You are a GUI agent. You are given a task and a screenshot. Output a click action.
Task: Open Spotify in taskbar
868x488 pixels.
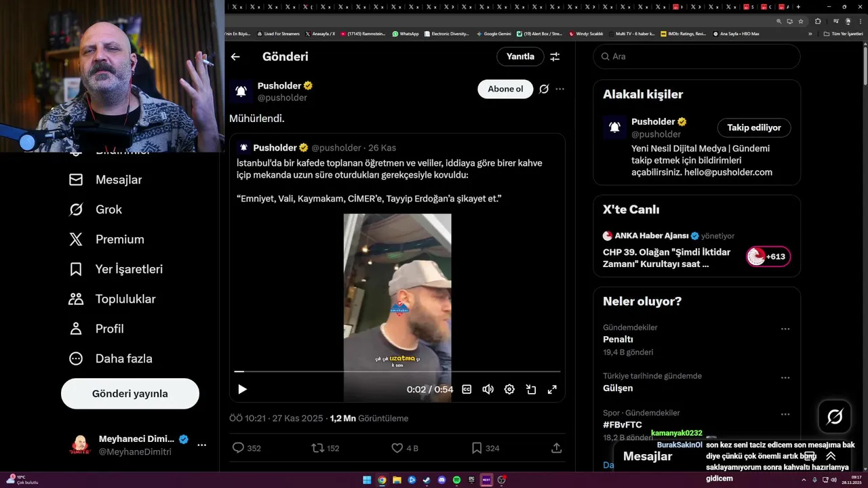coord(456,480)
